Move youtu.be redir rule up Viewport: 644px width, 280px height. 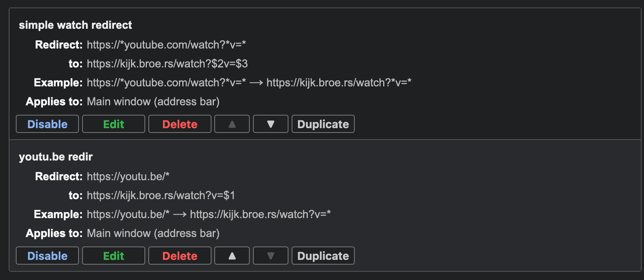tap(232, 256)
